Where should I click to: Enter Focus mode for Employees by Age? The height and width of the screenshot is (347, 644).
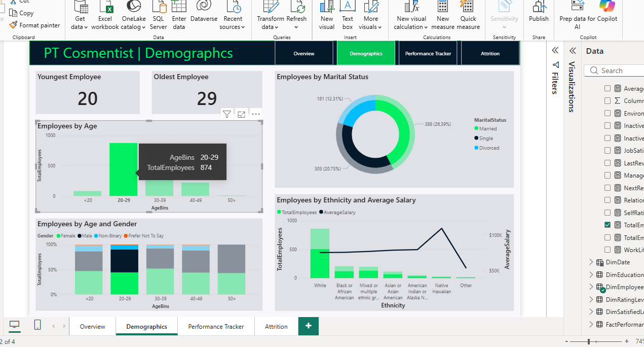click(x=242, y=114)
